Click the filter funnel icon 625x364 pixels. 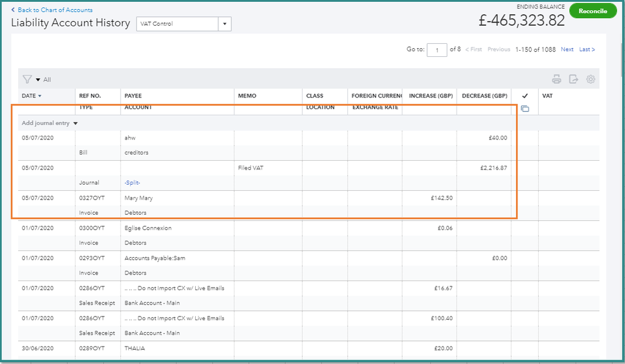[27, 79]
